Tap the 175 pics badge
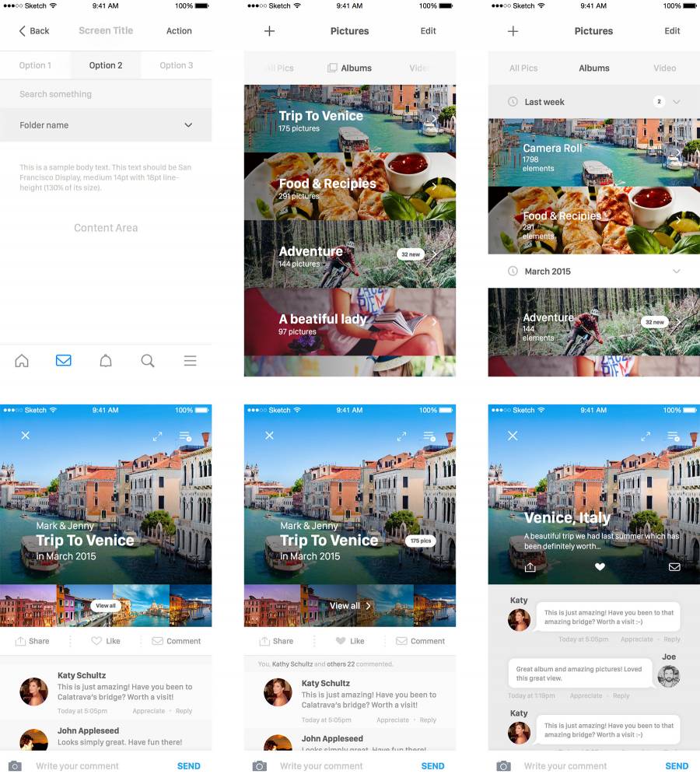The image size is (700, 781). pos(421,541)
